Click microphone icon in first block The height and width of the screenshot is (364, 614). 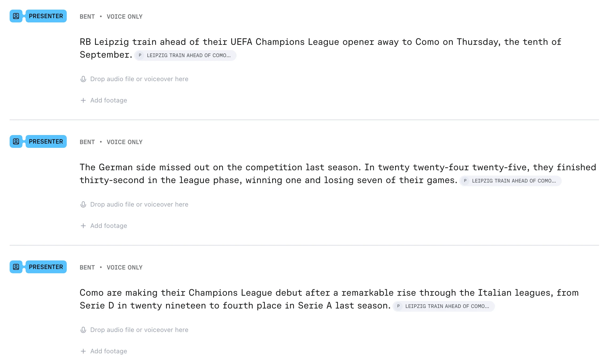[83, 79]
